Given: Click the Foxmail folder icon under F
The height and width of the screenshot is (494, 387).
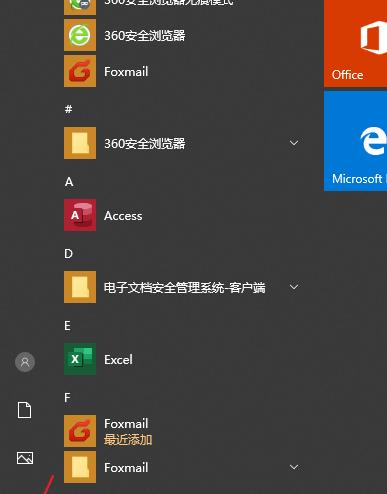Looking at the screenshot, I should 80,467.
